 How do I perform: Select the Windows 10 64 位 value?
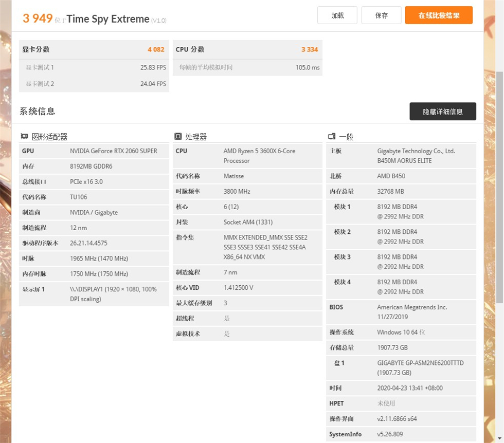pyautogui.click(x=401, y=333)
